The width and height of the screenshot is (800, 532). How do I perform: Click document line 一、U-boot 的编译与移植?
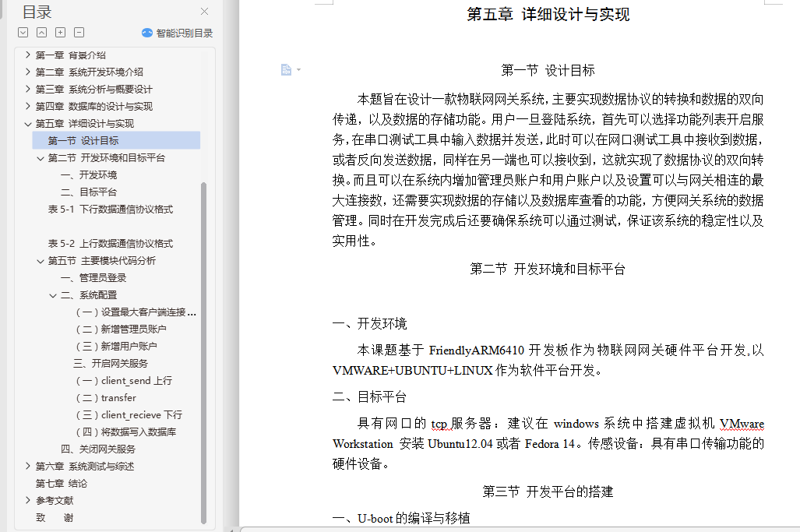pos(401,518)
